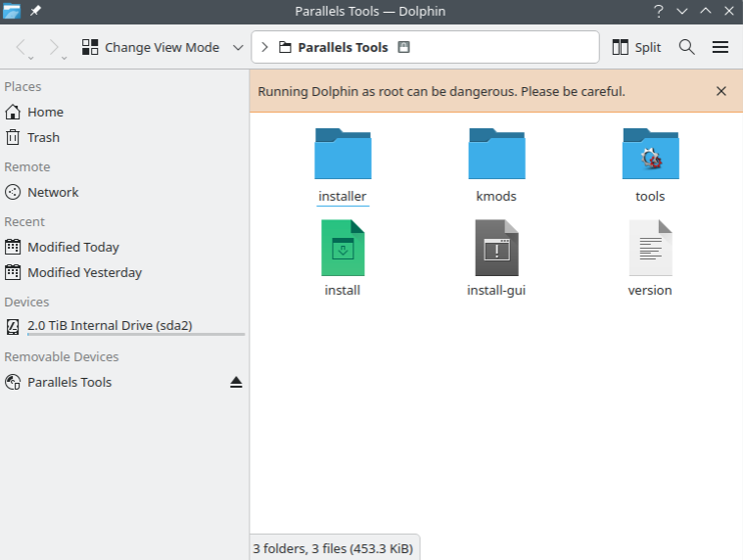
Task: Open Change View Mode dropdown arrow
Action: coord(238,47)
